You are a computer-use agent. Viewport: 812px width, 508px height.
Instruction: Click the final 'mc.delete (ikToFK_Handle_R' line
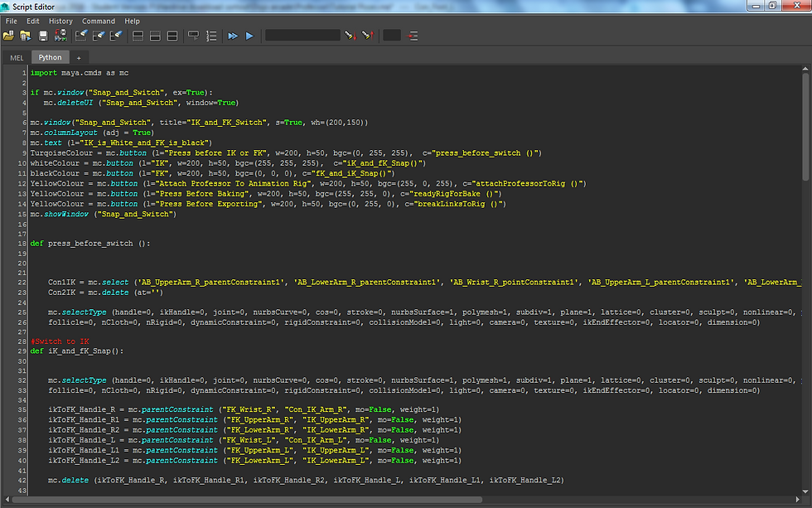(x=306, y=480)
